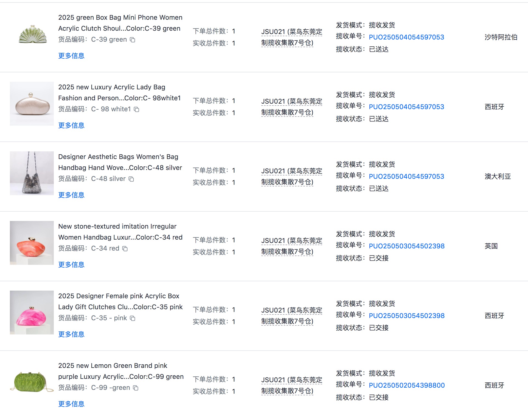Show more info for stone-textured red handbag
This screenshot has width=528, height=420.
71,265
